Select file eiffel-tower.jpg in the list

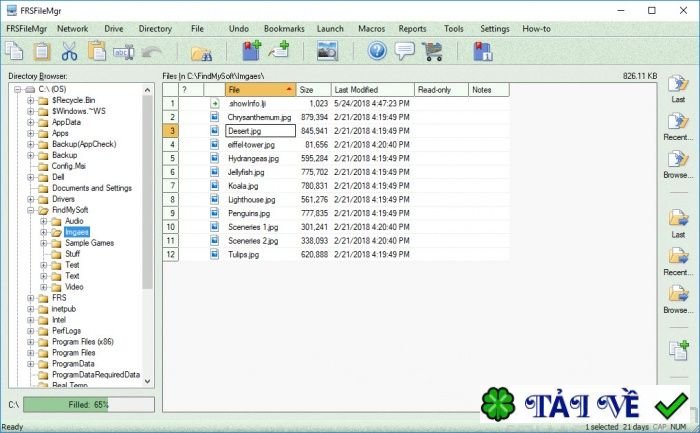point(251,145)
